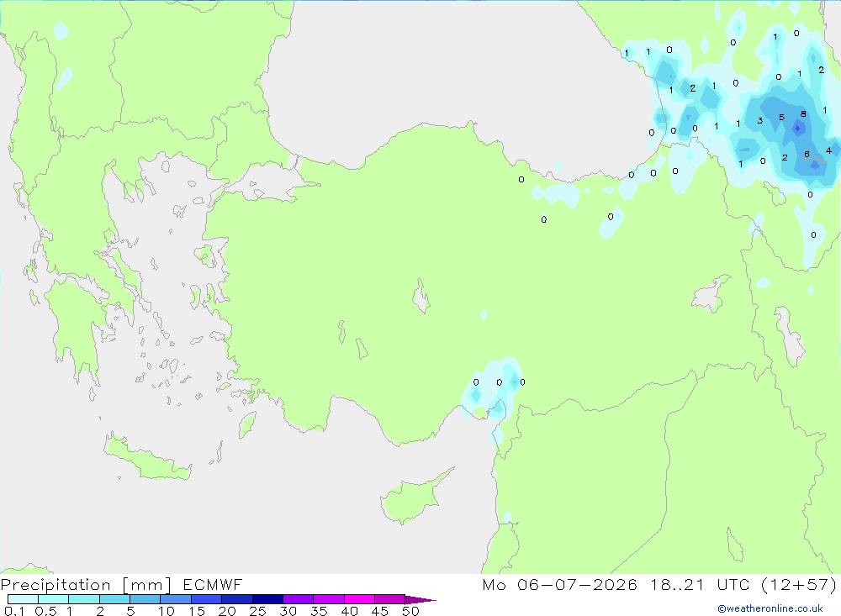Click the 'Mo 06-07-2026' date text
Image resolution: width=841 pixels, height=616 pixels.
click(x=559, y=584)
